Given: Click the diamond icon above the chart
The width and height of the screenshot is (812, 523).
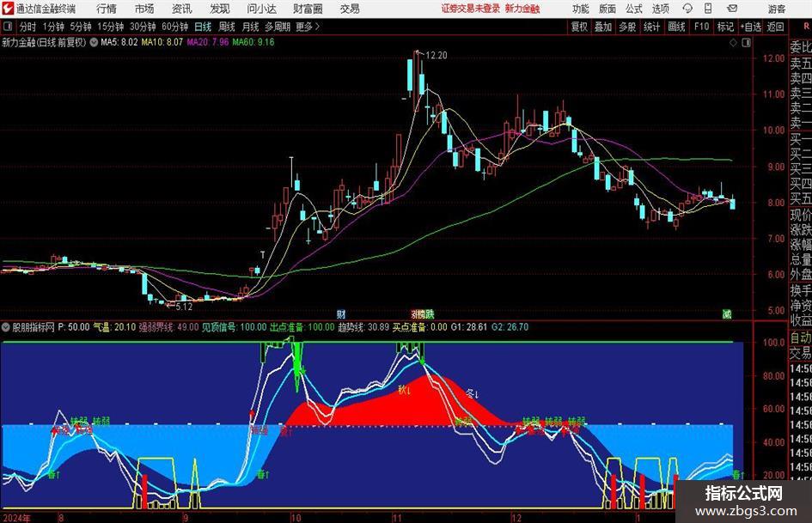Looking at the screenshot, I should (733, 43).
